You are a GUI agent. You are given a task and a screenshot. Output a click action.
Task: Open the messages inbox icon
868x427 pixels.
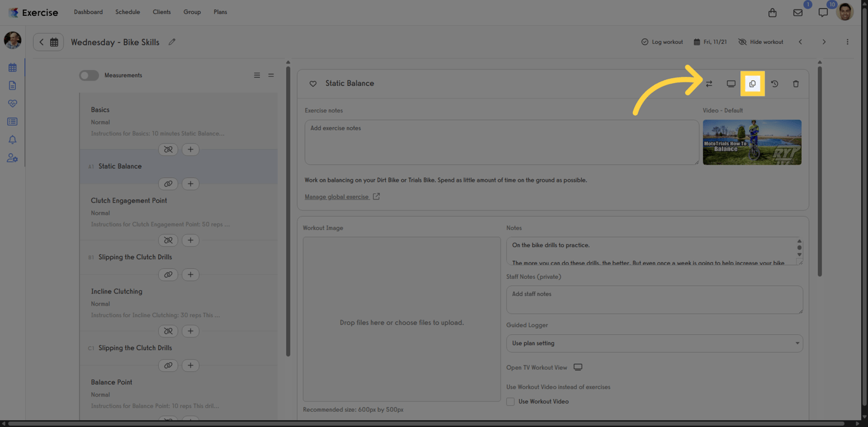[x=797, y=12]
